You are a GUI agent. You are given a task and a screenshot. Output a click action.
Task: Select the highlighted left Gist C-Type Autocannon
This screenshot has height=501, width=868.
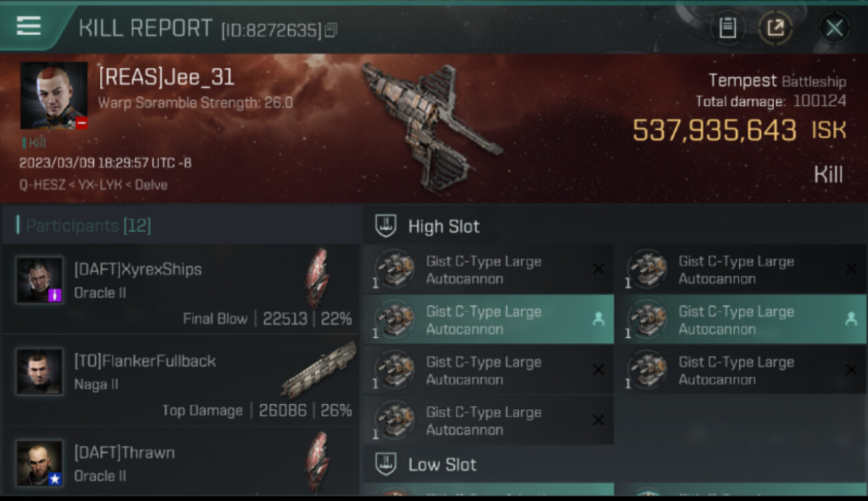[x=488, y=320]
